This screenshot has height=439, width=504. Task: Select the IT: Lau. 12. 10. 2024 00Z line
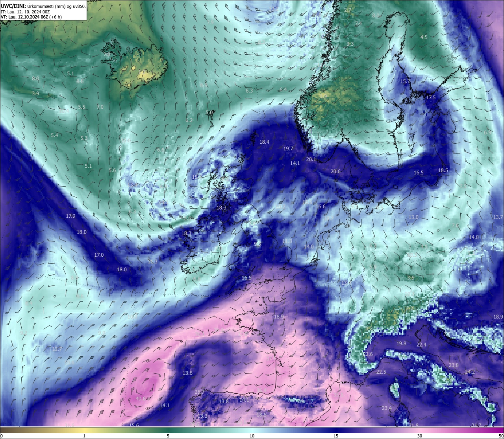click(25, 12)
